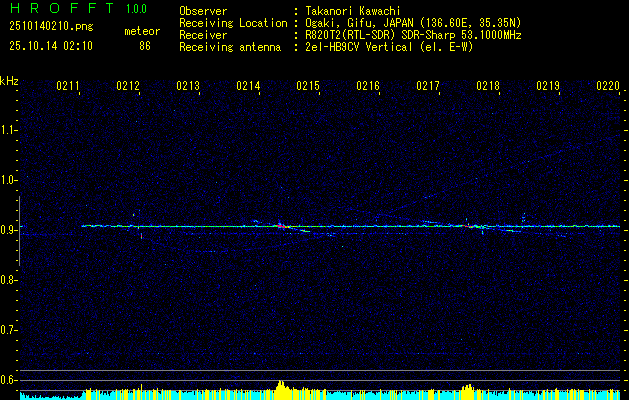Click the 0.7 kHz axis label
This screenshot has width=629, height=400.
pos(8,330)
